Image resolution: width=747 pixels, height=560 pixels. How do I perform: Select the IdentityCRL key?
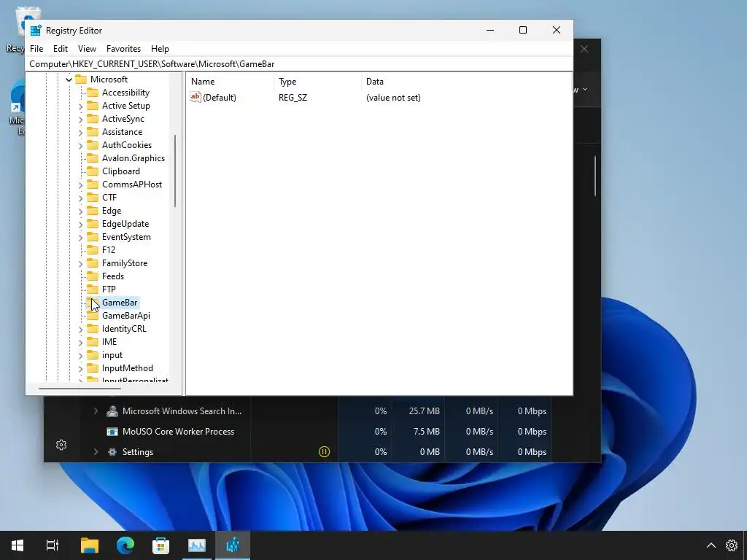[x=124, y=329]
